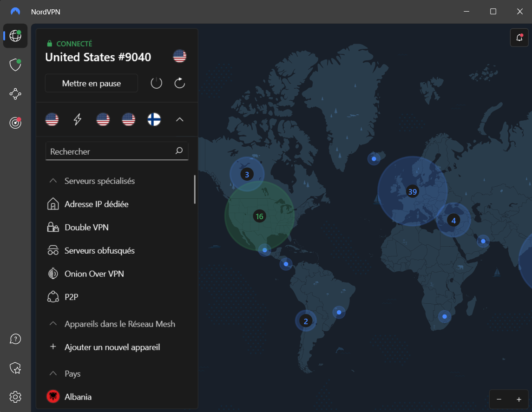Click the South Africa server dot
Image resolution: width=532 pixels, height=412 pixels.
click(x=445, y=316)
